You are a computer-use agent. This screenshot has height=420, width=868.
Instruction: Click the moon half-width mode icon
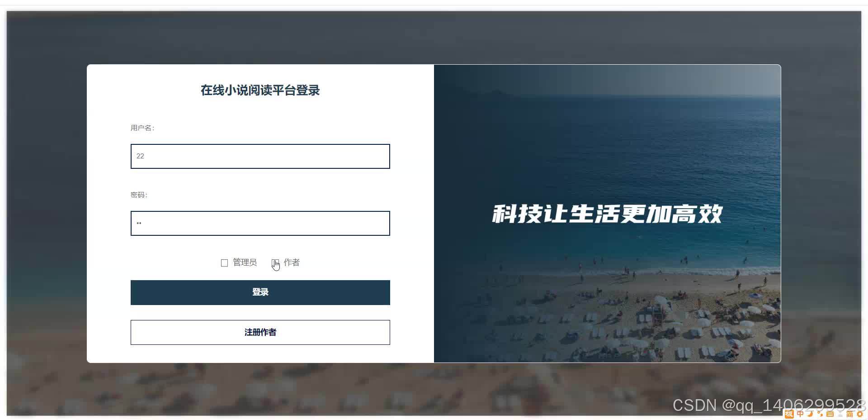810,414
